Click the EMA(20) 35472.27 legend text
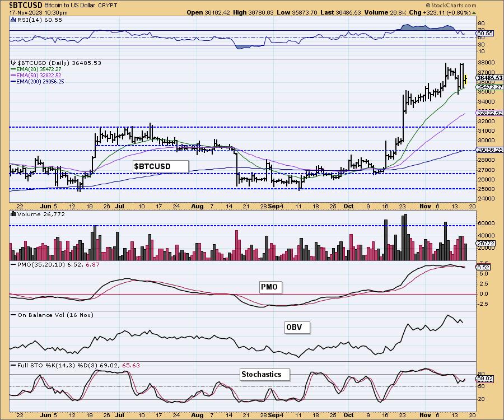The height and width of the screenshot is (420, 504). click(39, 69)
